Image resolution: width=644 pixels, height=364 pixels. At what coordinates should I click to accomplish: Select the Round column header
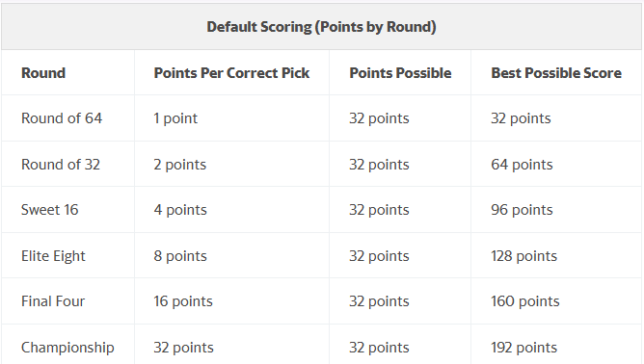pos(43,73)
